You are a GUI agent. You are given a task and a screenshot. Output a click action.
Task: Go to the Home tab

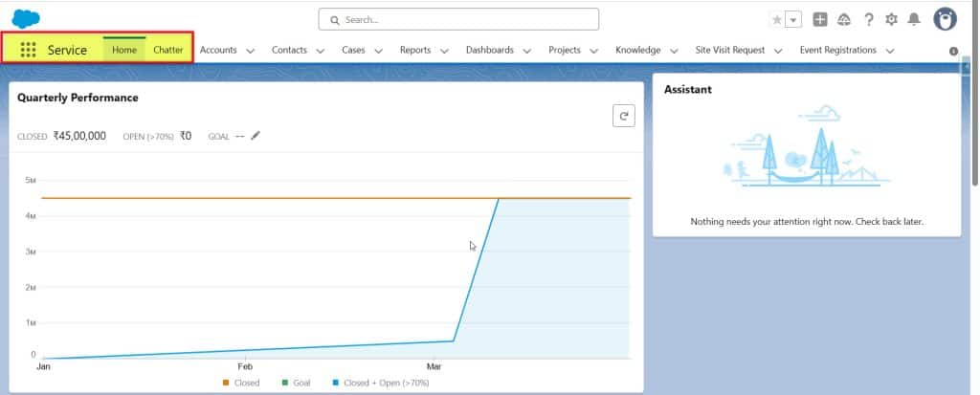tap(124, 50)
